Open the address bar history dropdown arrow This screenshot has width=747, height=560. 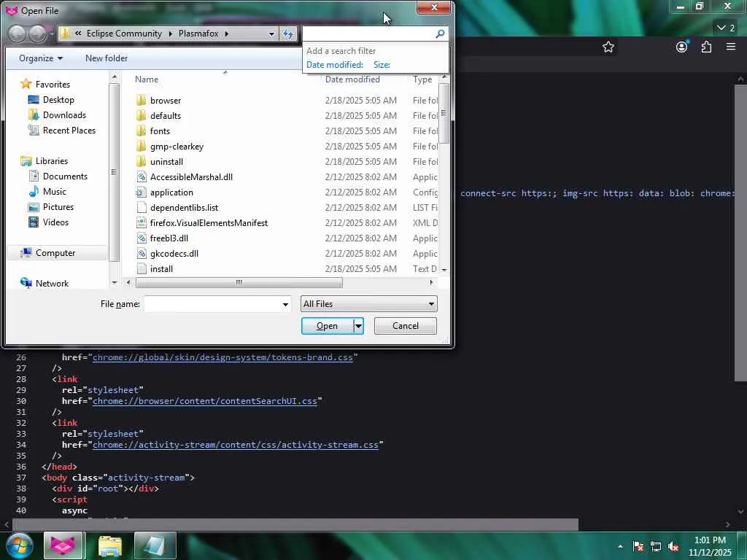pyautogui.click(x=271, y=34)
